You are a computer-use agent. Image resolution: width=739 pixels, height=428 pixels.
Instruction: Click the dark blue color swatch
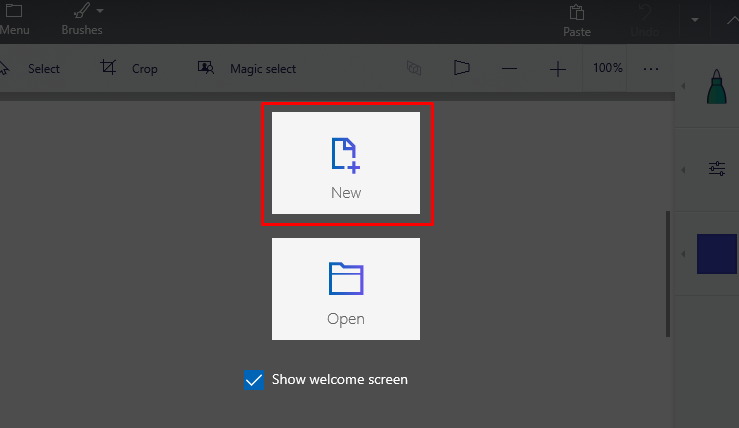(716, 253)
